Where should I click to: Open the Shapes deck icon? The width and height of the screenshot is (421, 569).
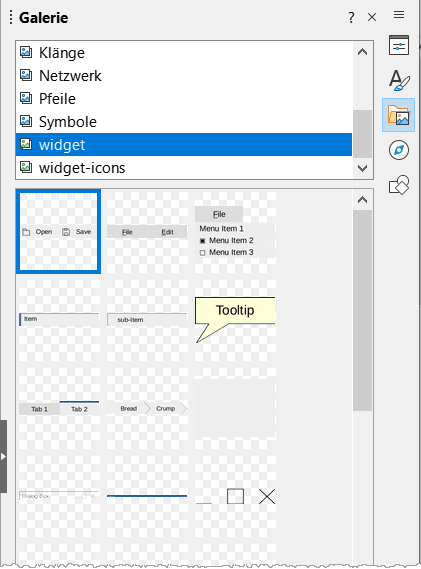point(398,185)
